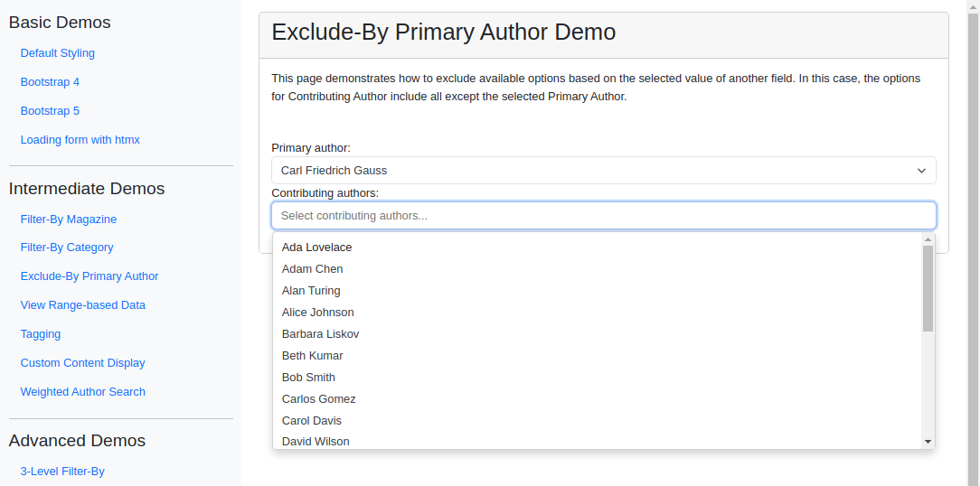980x486 pixels.
Task: Open Loading form with htmx link
Action: pos(80,139)
